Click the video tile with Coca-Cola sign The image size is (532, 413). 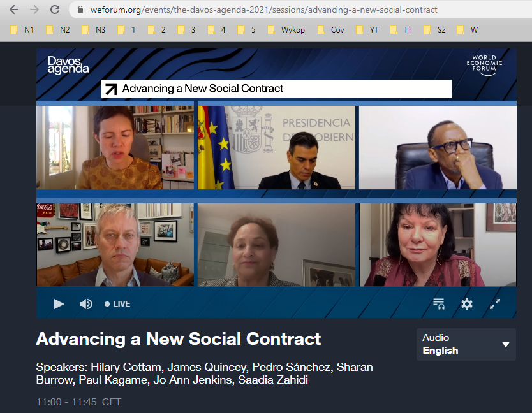point(115,245)
